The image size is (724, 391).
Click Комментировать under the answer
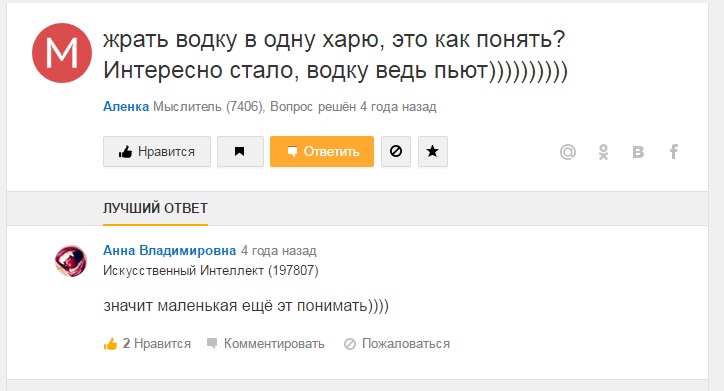(x=266, y=343)
